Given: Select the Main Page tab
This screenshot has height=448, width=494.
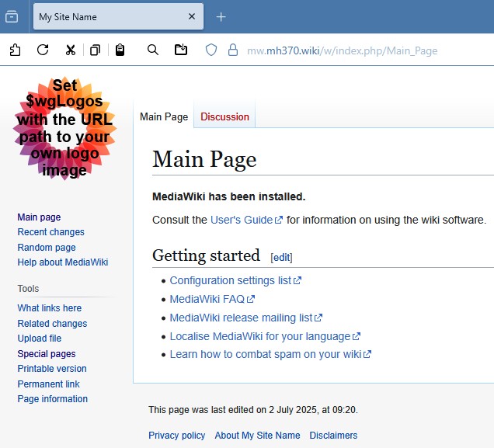Looking at the screenshot, I should point(164,116).
